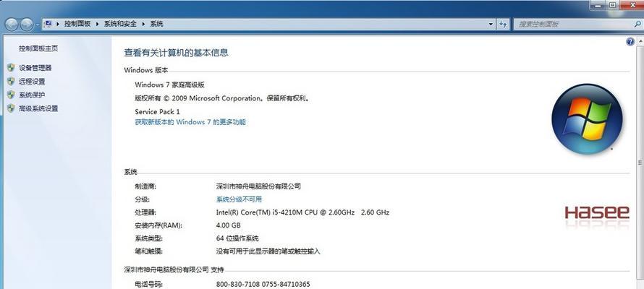644x289 pixels.
Task: Click the copyright line 版权所有 © 2009 Microsoft Corporation
Action: (221, 98)
